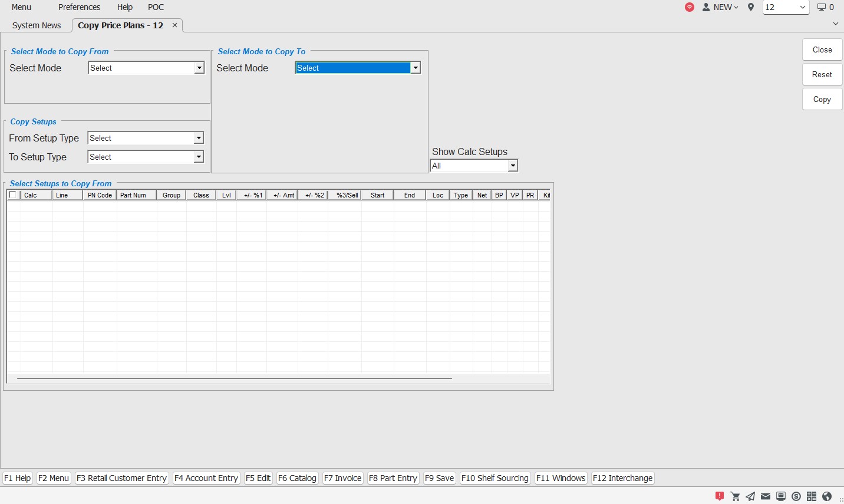The image size is (844, 504).
Task: Click the F10 Shelf Sourcing shortcut
Action: click(494, 478)
